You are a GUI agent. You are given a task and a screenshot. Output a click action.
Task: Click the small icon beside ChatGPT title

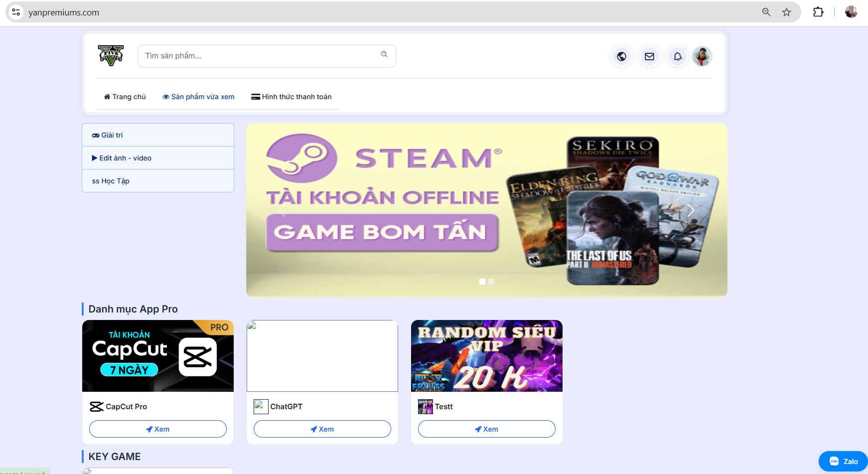(x=261, y=407)
